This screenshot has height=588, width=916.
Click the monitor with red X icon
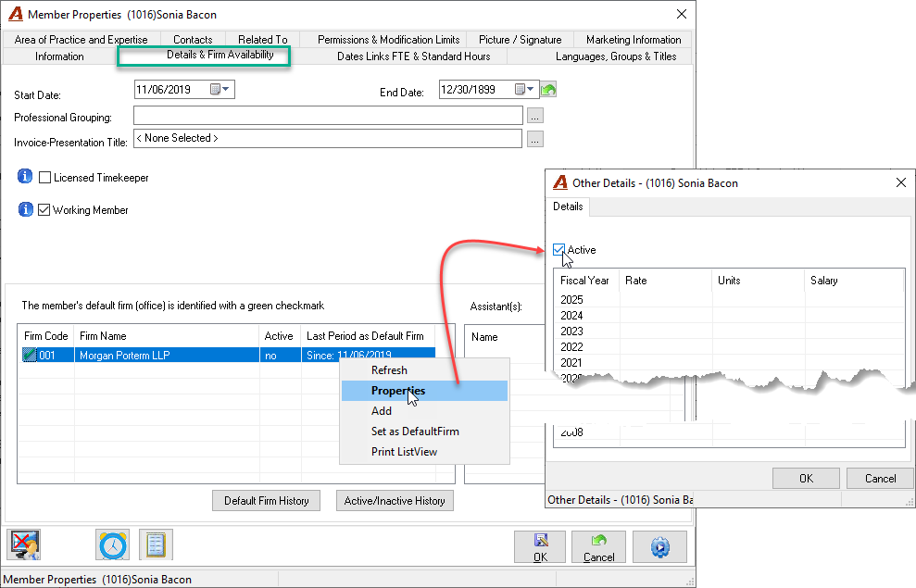coord(24,544)
